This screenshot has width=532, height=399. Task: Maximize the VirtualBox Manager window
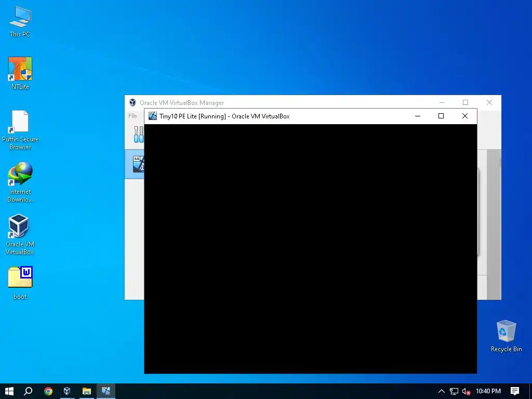pyautogui.click(x=465, y=102)
